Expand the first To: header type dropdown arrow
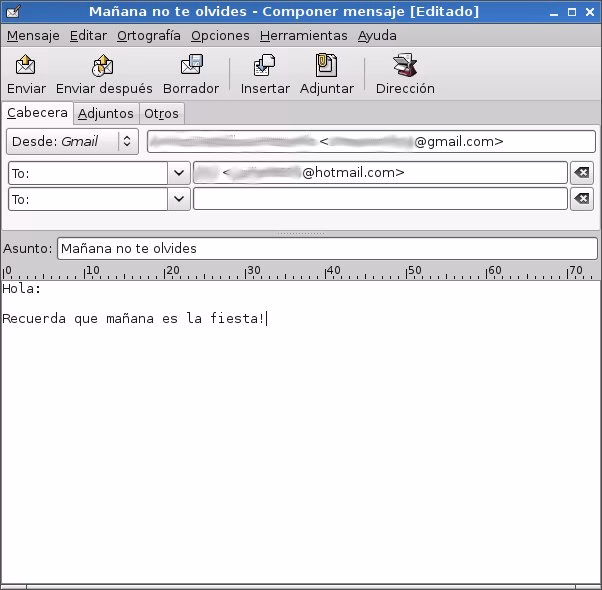Viewport: 602px width, 590px height. click(179, 173)
